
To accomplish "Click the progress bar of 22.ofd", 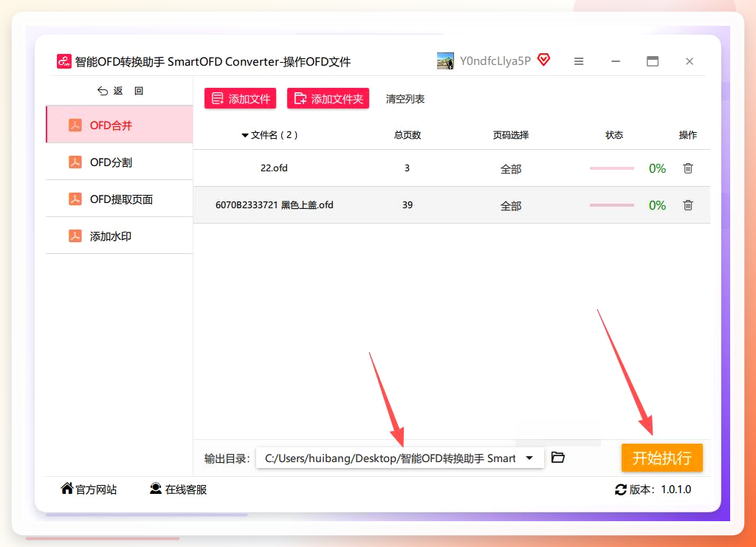I will 611,168.
